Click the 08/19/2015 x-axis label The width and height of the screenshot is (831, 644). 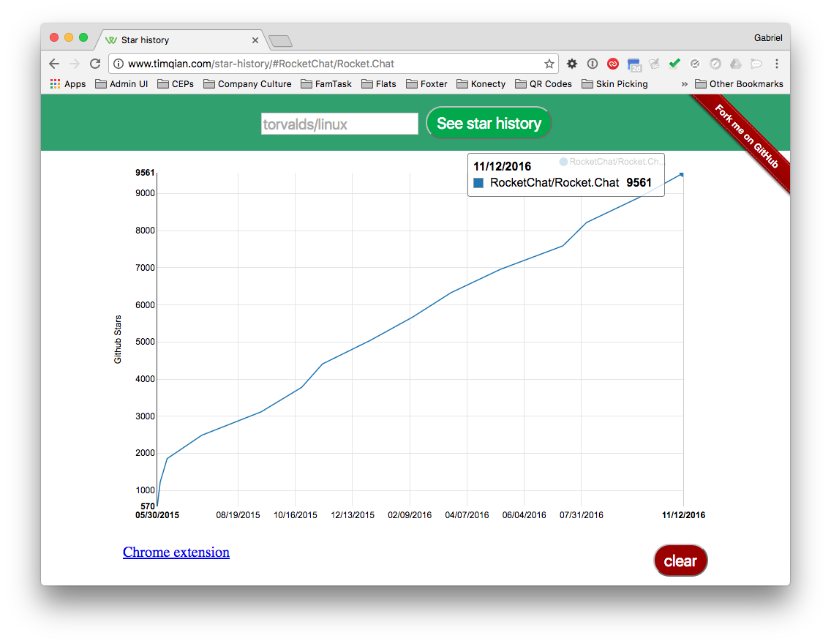click(238, 514)
